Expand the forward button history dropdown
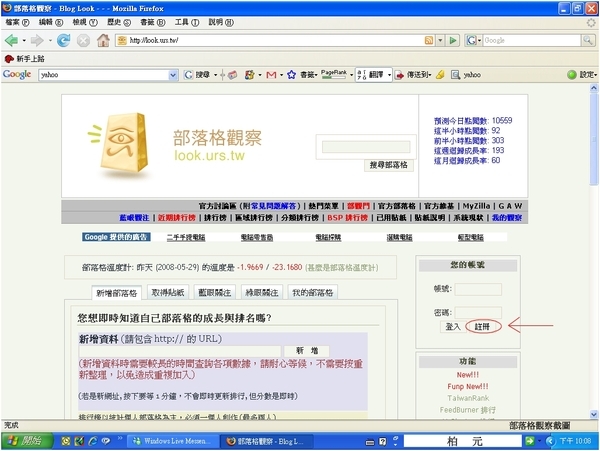Image resolution: width=600 pixels, height=451 pixels. point(50,40)
